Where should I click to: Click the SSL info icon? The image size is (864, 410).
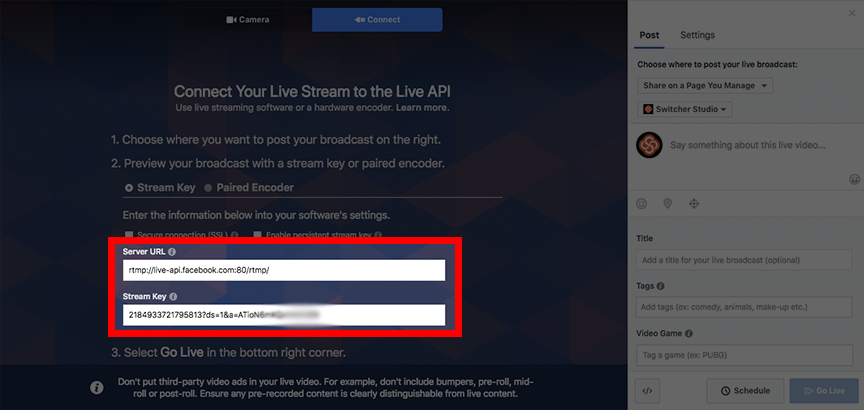click(x=234, y=235)
